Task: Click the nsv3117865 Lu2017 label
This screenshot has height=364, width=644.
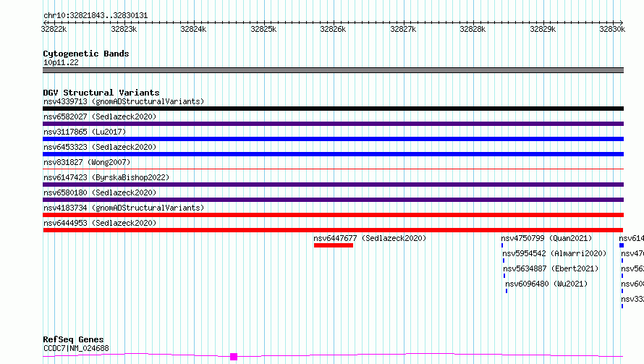Action: tap(85, 132)
